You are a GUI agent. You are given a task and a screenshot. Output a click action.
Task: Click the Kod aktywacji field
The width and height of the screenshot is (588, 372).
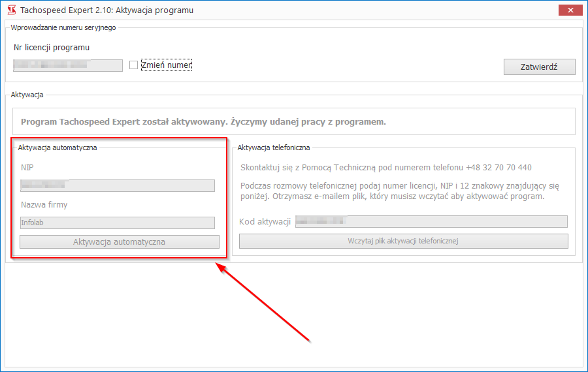431,221
